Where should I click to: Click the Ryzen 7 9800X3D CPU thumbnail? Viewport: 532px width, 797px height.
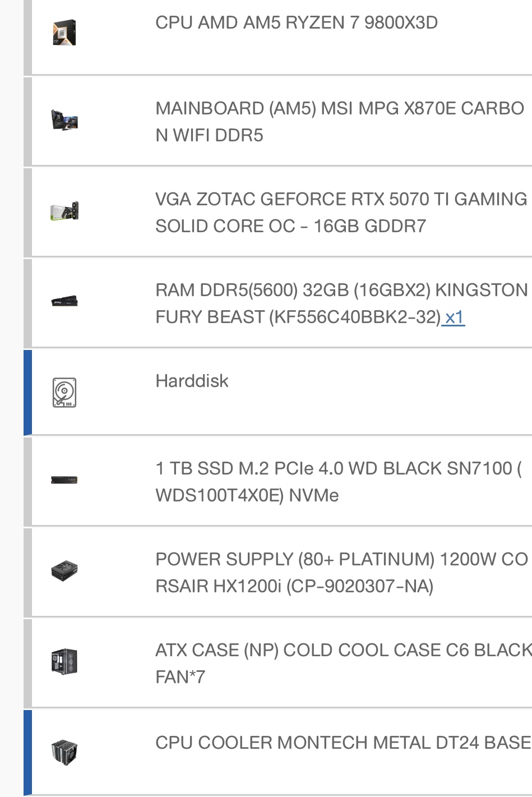64,33
